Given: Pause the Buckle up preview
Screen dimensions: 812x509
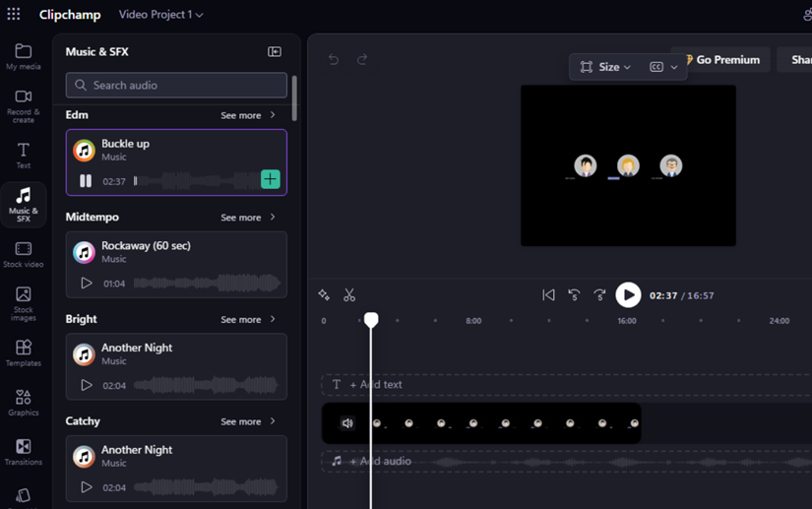Looking at the screenshot, I should pos(86,181).
